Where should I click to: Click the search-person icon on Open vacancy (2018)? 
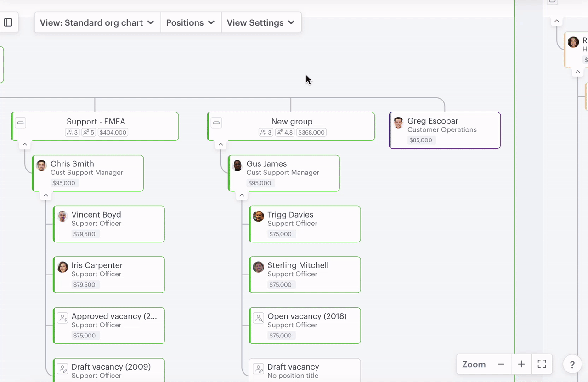259,317
